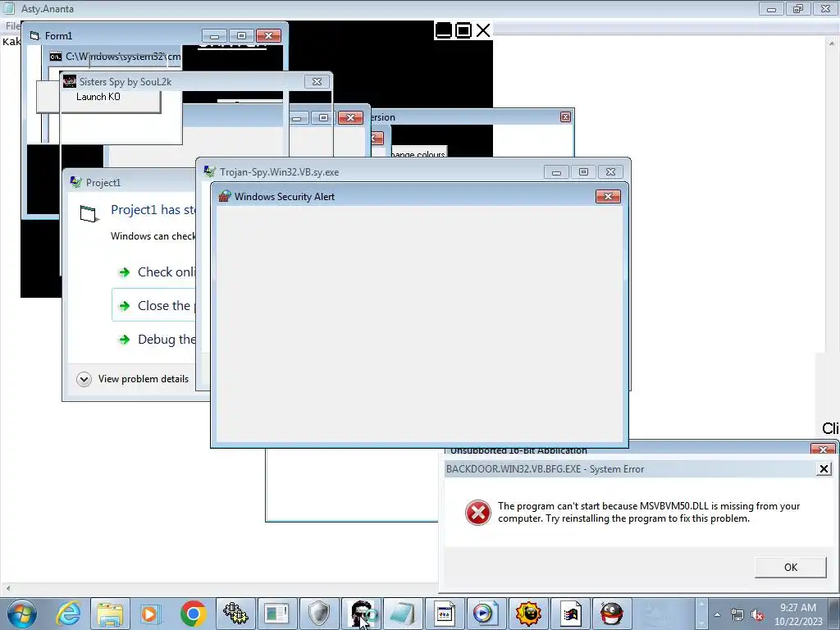Select the face portrait taskbar icon
Image resolution: width=840 pixels, height=630 pixels.
(361, 614)
